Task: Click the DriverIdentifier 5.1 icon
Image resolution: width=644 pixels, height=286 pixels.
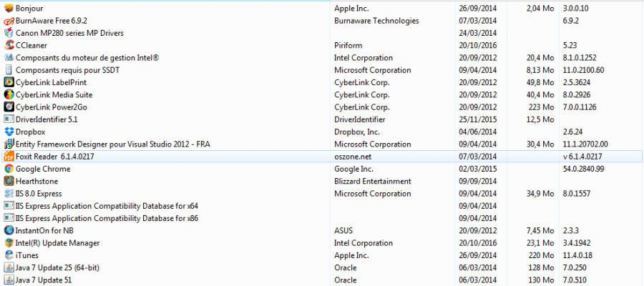Action: click(x=8, y=119)
